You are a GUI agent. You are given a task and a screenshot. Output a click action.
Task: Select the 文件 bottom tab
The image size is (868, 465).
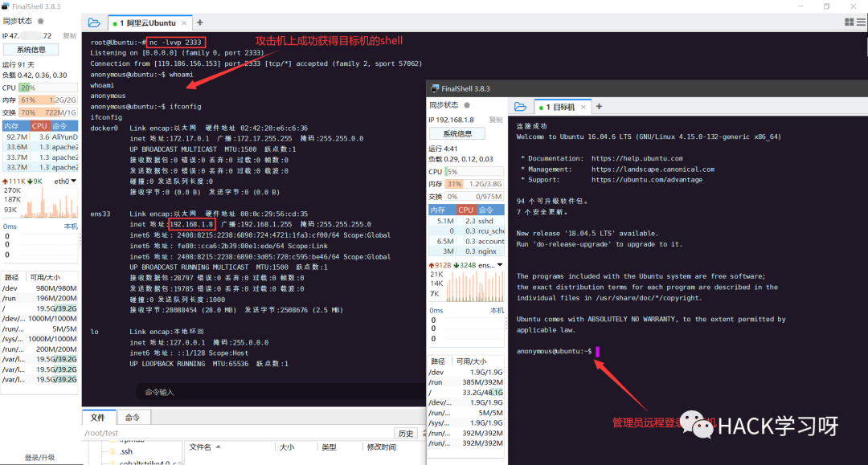98,418
